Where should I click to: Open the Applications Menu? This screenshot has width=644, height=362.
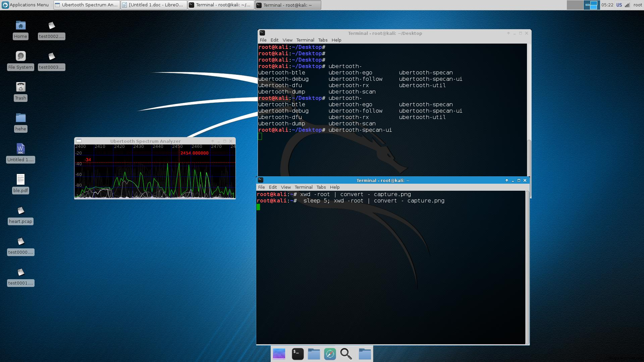[x=25, y=5]
